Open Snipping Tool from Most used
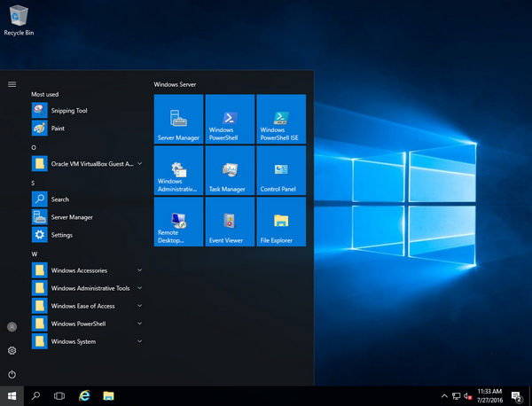This screenshot has height=406, width=532. (x=69, y=111)
